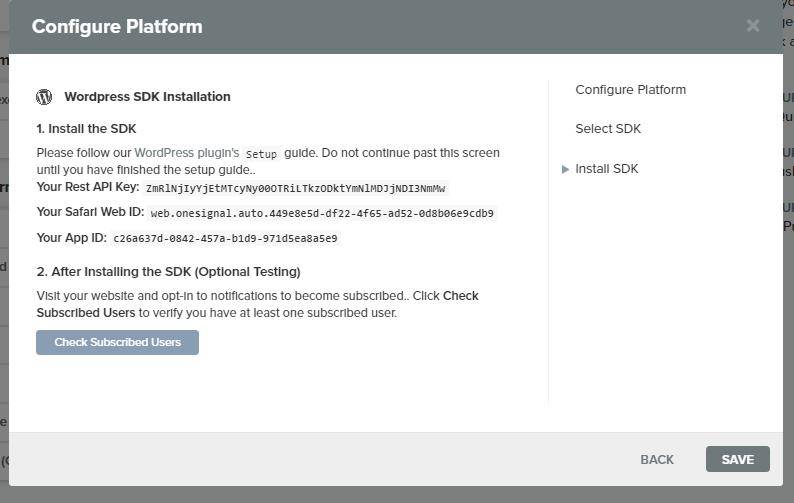Click the 'Your Safari Web ID:' label

pyautogui.click(x=91, y=212)
